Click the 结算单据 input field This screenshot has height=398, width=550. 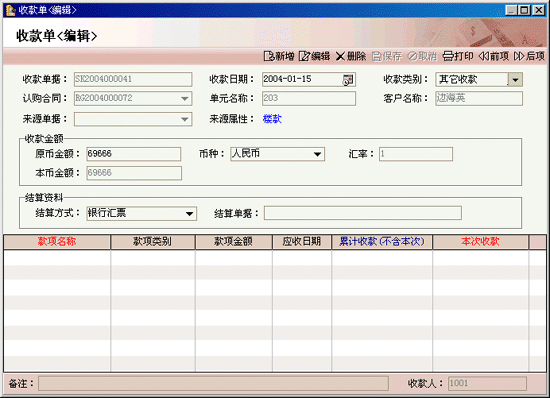click(x=363, y=213)
